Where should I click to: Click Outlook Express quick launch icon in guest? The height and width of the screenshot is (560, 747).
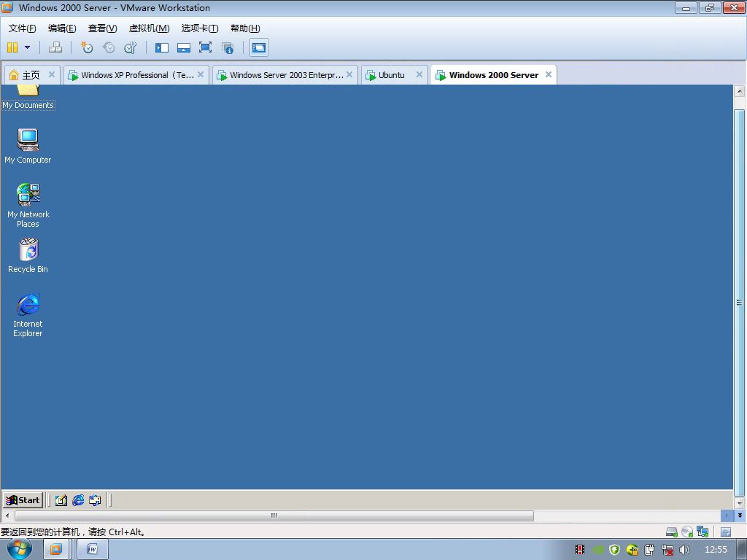pos(96,500)
